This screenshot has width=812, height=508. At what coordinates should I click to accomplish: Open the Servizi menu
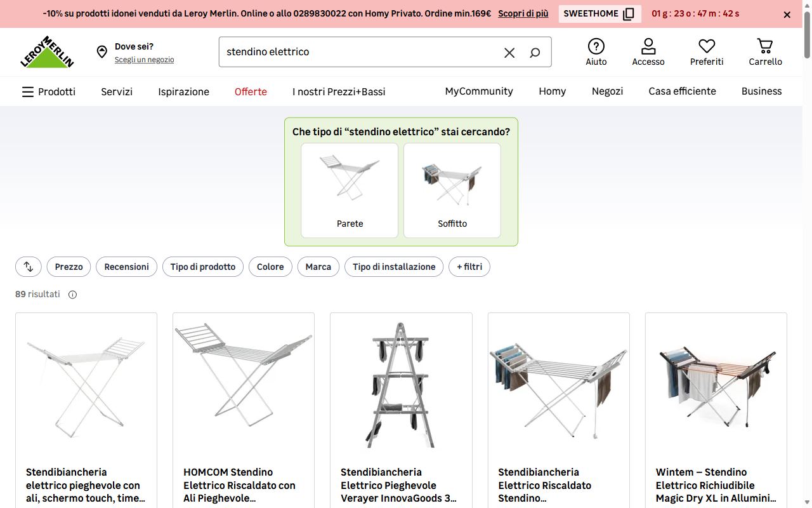117,91
